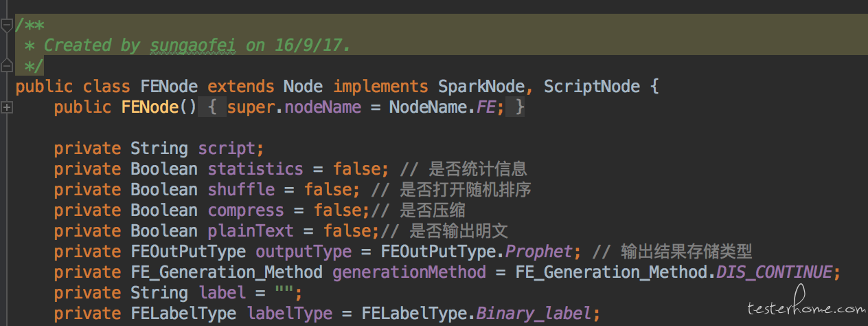Click the Binary_label enum constant
Screen dimensions: 868x326
534,314
